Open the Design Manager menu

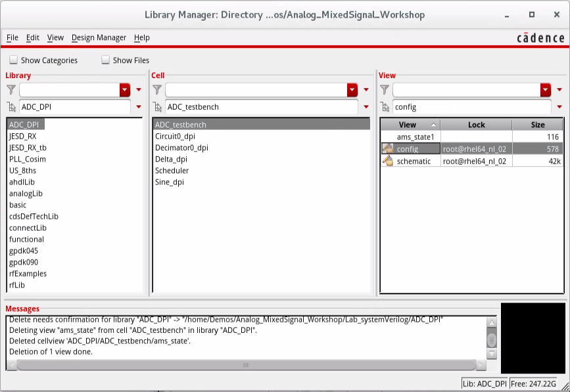coord(99,37)
